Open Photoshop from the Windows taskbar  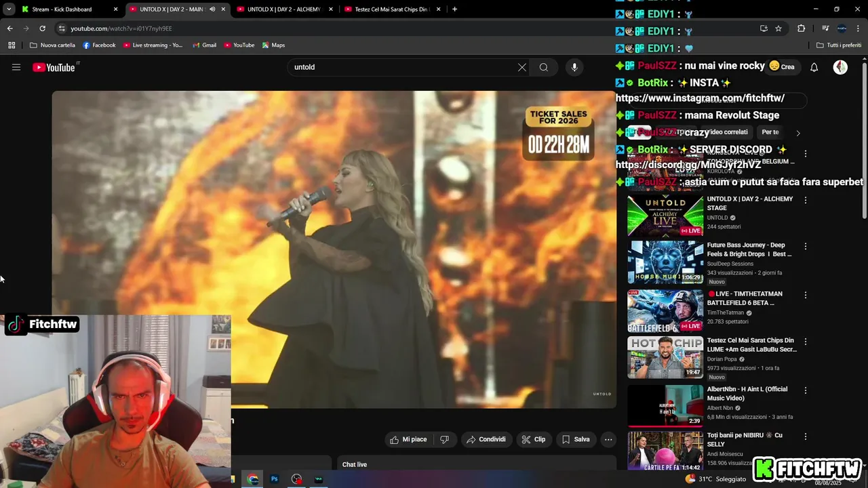tap(275, 479)
